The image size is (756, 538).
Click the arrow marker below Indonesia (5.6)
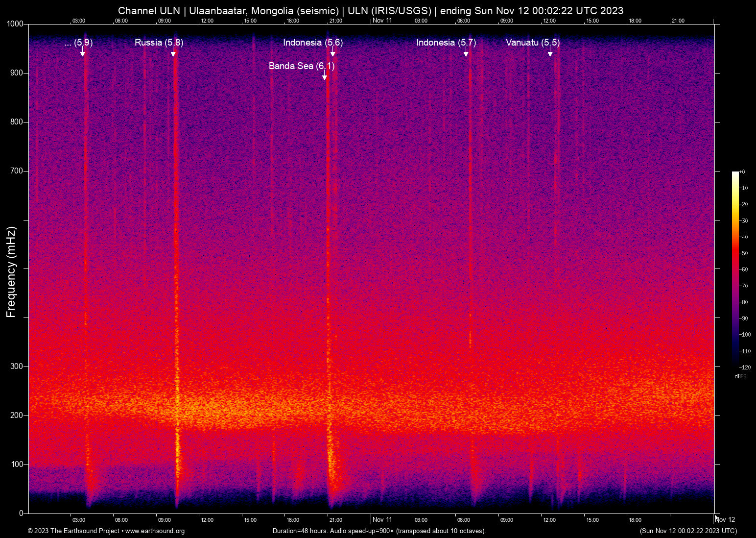coord(333,53)
